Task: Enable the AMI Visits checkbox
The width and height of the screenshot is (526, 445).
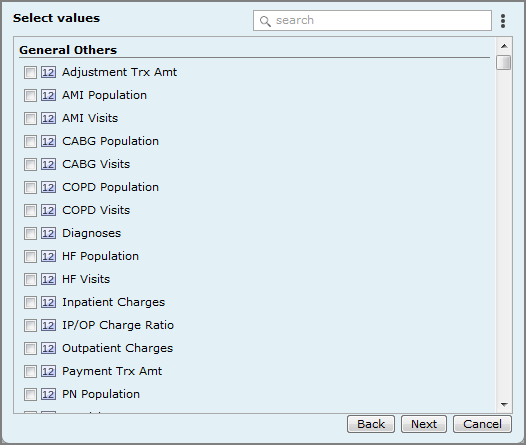Action: click(x=30, y=118)
